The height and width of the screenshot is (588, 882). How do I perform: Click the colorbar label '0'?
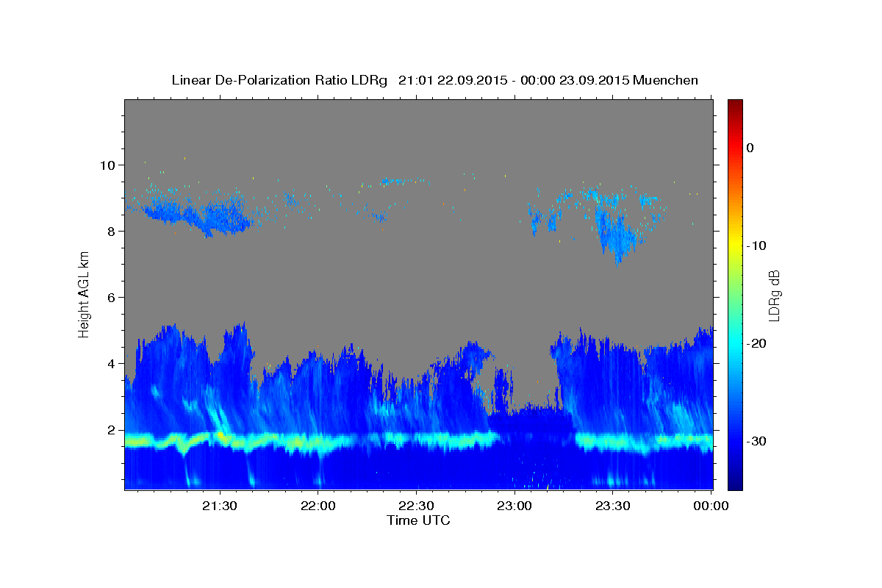click(x=750, y=148)
